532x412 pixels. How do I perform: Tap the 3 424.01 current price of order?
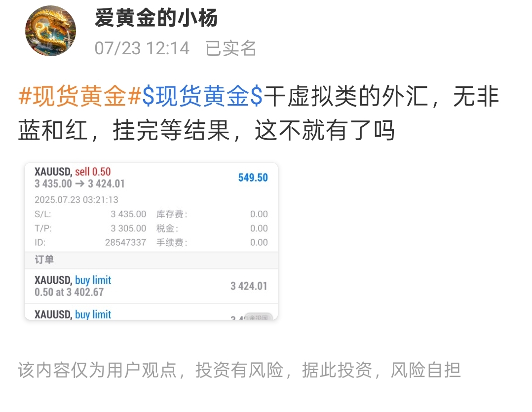click(249, 286)
